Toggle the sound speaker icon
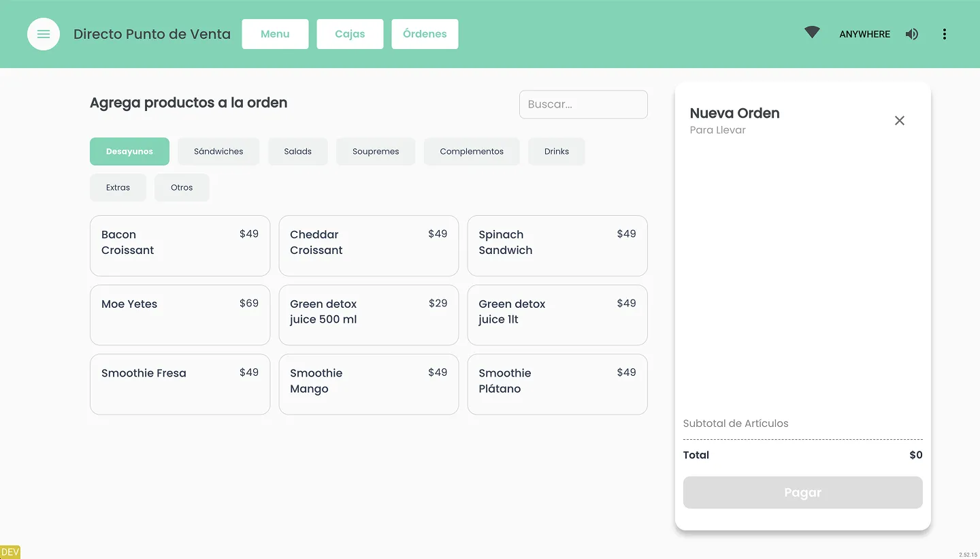 click(912, 34)
